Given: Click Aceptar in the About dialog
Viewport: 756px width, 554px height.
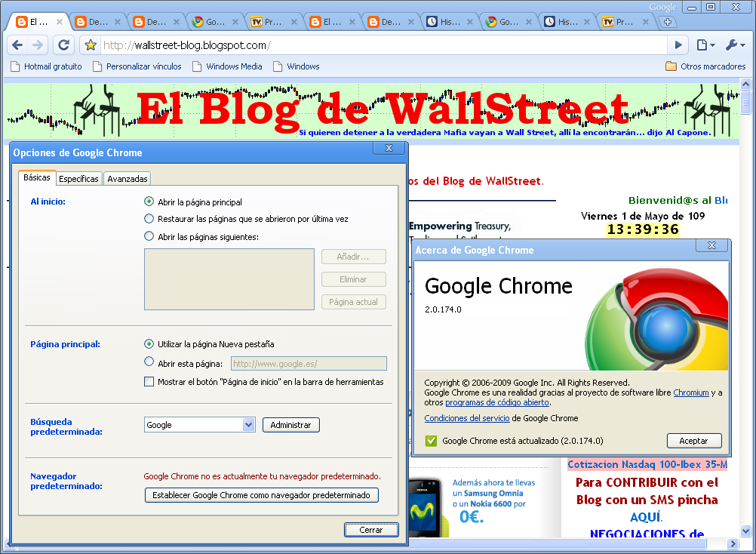Looking at the screenshot, I should coord(694,441).
